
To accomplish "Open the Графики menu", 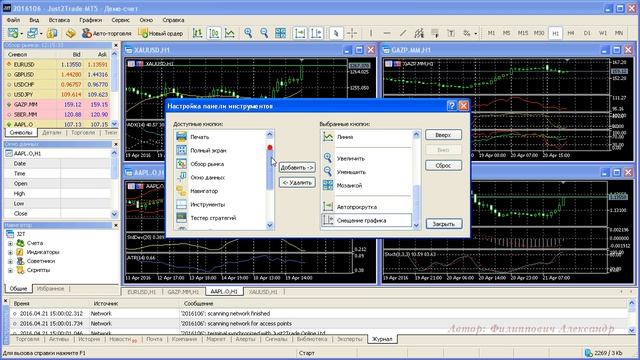I will click(91, 20).
